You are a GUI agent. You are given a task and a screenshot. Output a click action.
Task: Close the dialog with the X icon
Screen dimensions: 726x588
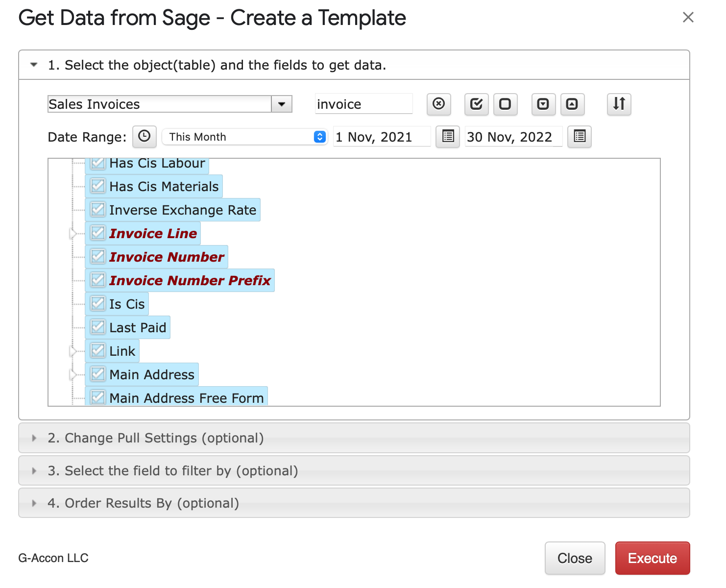click(x=688, y=18)
